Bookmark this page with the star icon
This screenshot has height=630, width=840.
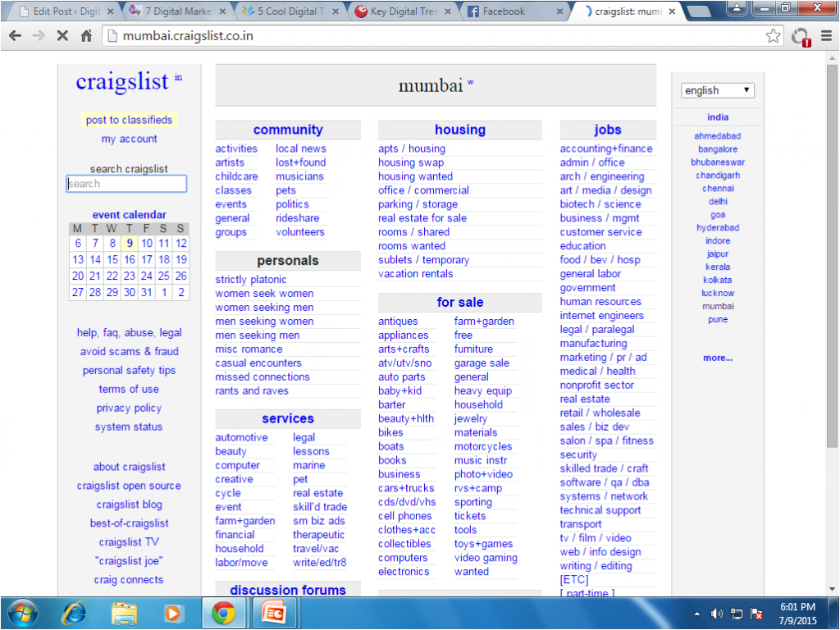tap(773, 36)
